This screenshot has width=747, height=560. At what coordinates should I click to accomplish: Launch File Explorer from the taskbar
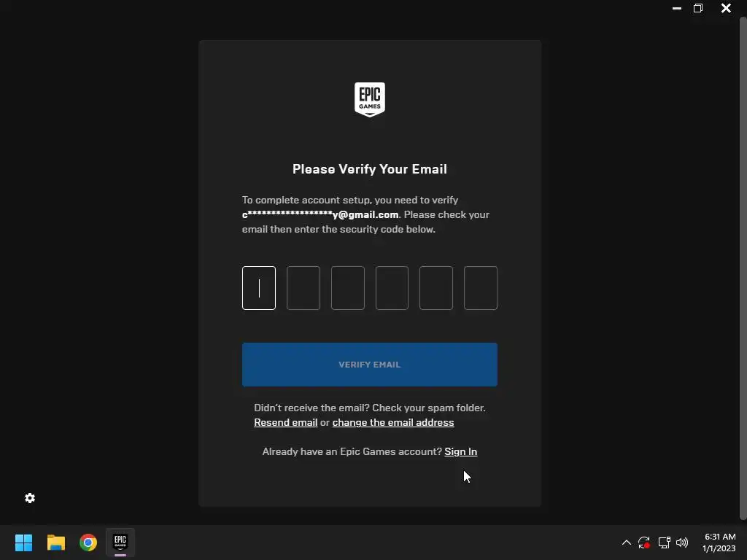point(55,542)
